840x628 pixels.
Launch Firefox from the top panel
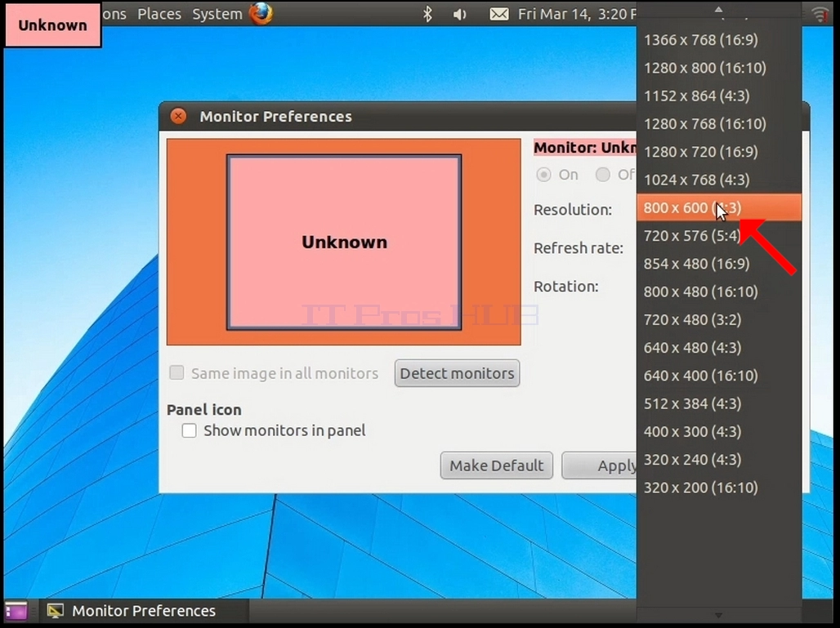[261, 13]
